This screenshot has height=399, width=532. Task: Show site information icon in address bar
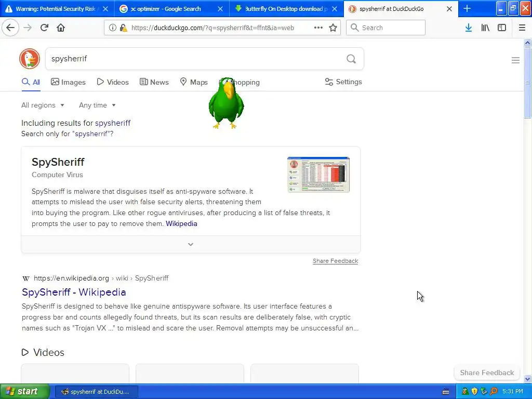pos(113,28)
